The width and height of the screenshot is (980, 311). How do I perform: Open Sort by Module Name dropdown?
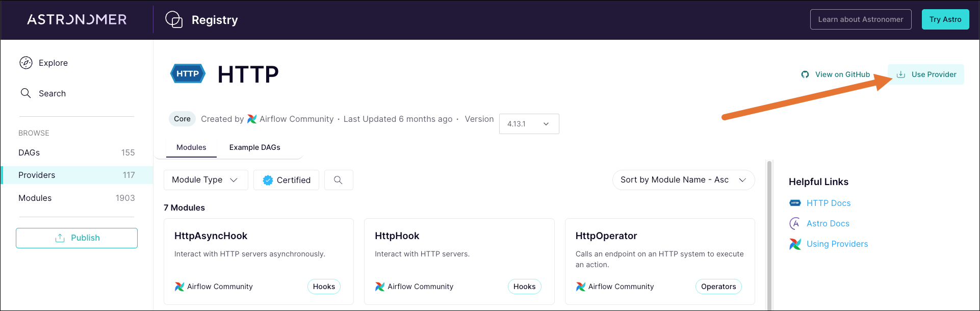683,180
